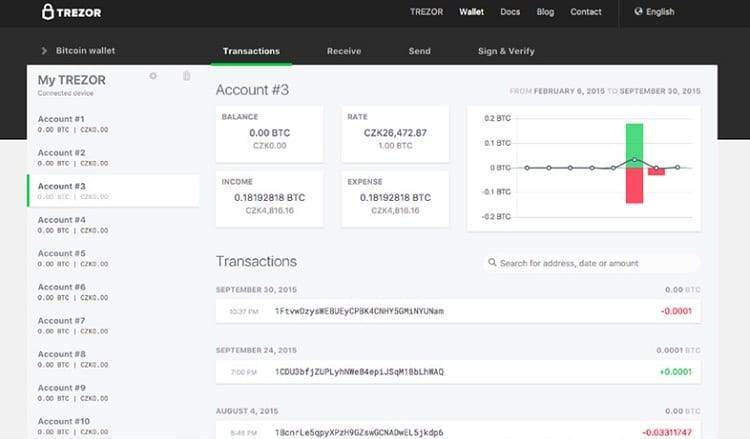Image resolution: width=750 pixels, height=439 pixels.
Task: Open TREZOR link in top navigation
Action: [426, 12]
